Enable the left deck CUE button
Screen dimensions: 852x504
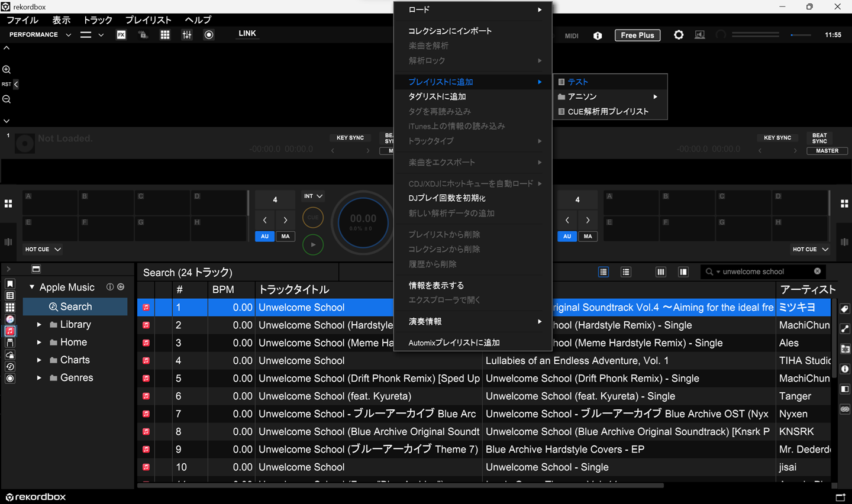pyautogui.click(x=313, y=218)
